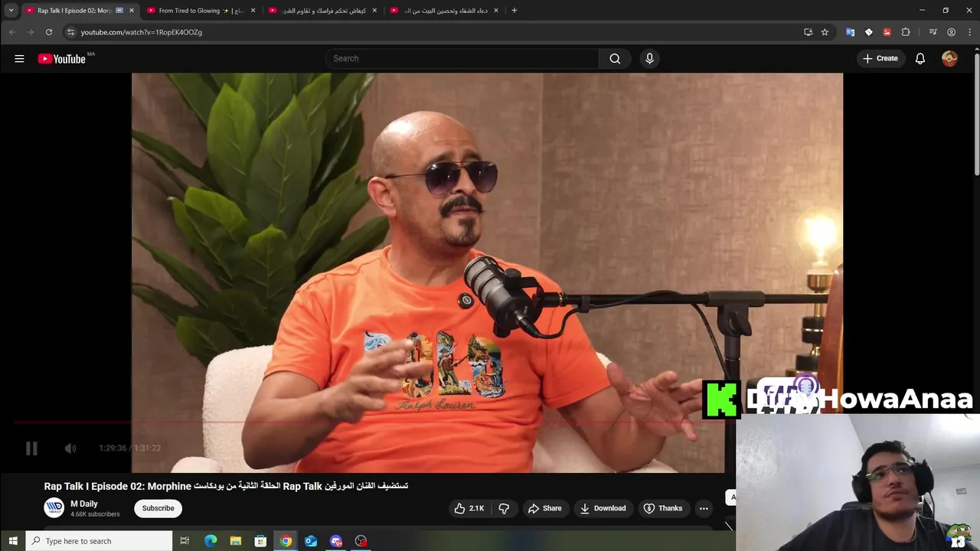Click the page vertical scrollbar

point(976,115)
